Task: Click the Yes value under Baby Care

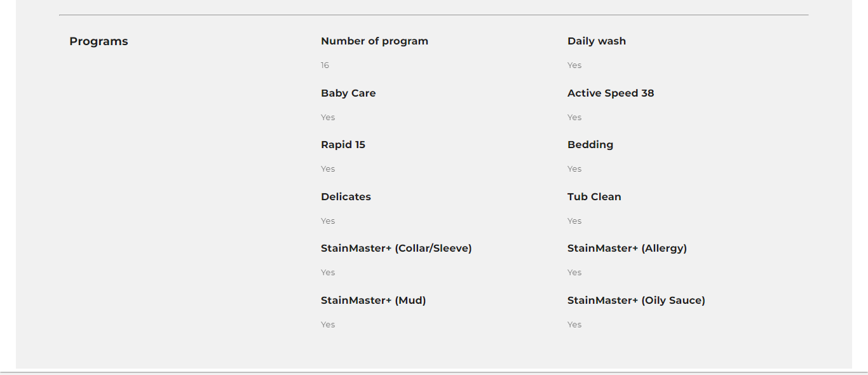Action: [328, 118]
